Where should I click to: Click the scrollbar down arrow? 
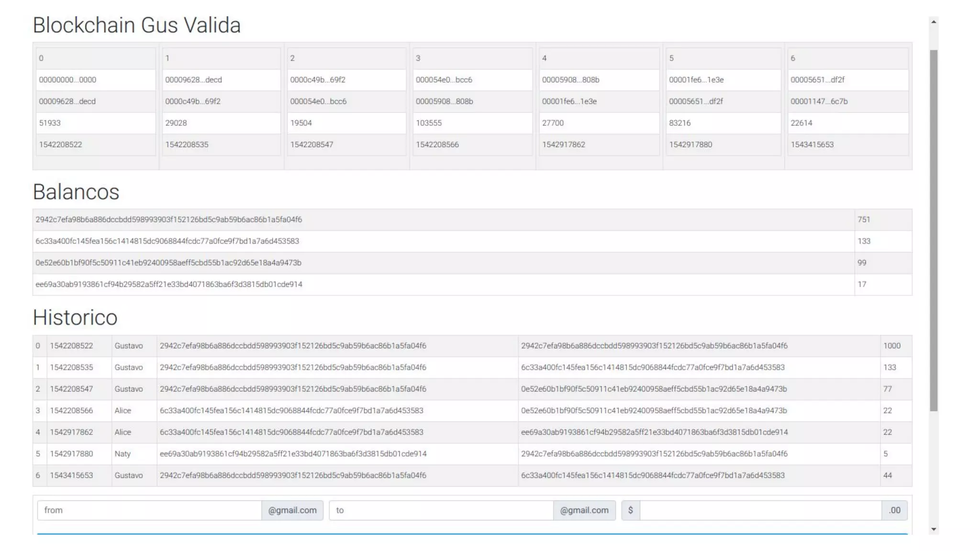click(933, 529)
